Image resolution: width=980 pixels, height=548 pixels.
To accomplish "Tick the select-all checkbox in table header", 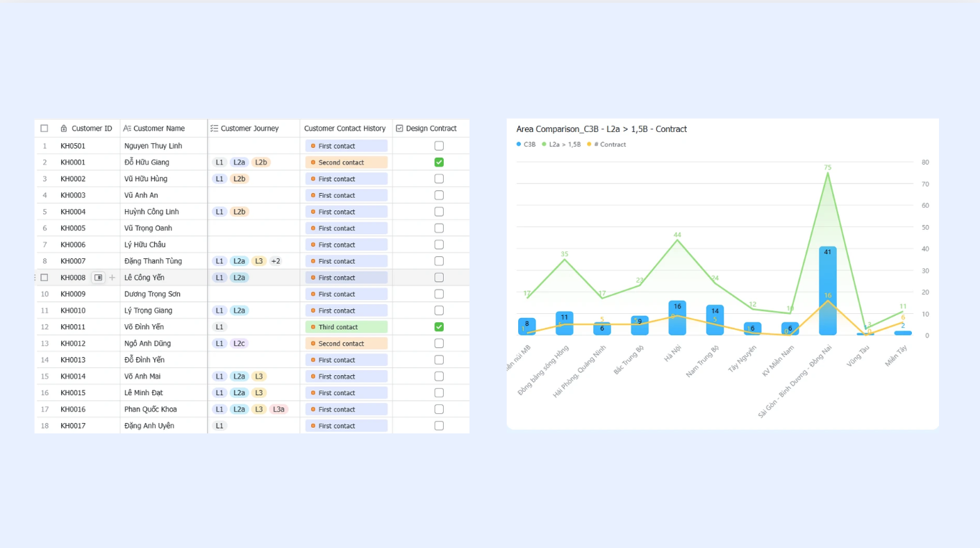I will pos(44,128).
